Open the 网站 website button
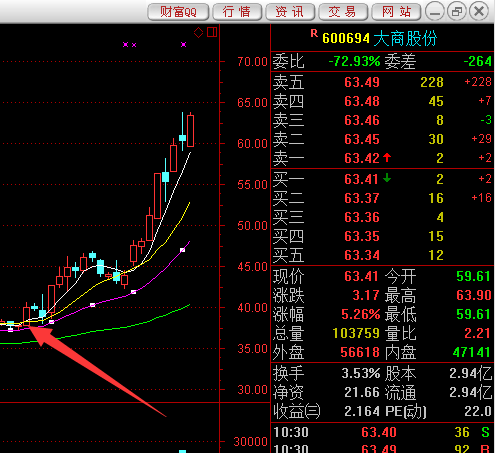495x453 pixels. pos(396,12)
